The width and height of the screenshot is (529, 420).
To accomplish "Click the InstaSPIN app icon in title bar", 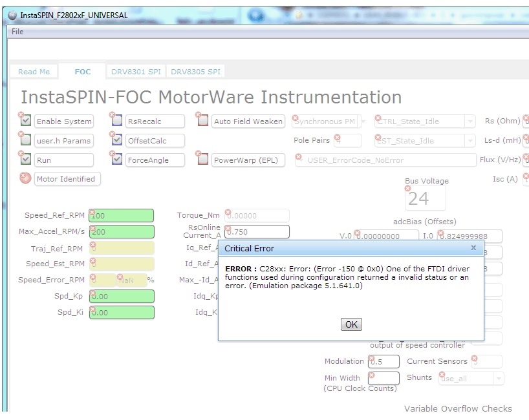I will 12,15.
